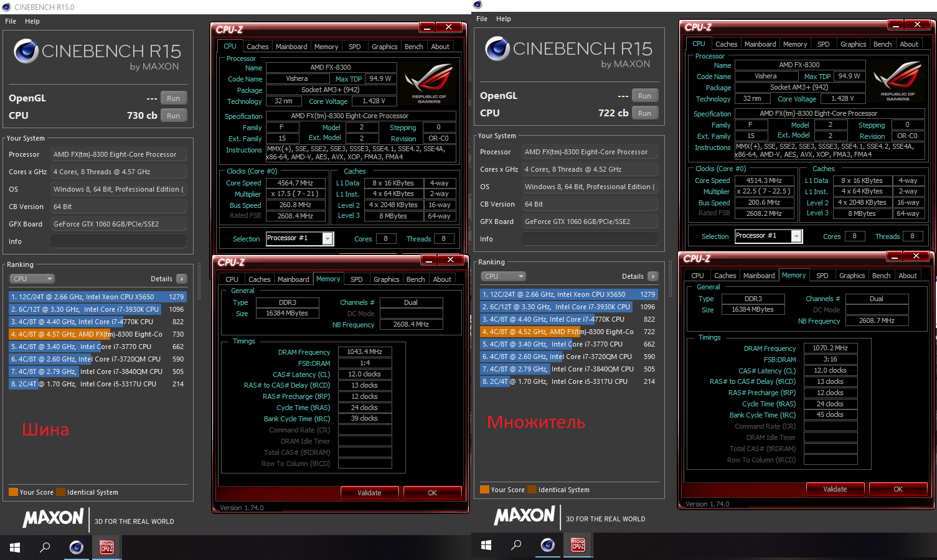This screenshot has width=937, height=560.
Task: Switch to Mainboard tab in left upper CPU-Z
Action: (x=291, y=47)
